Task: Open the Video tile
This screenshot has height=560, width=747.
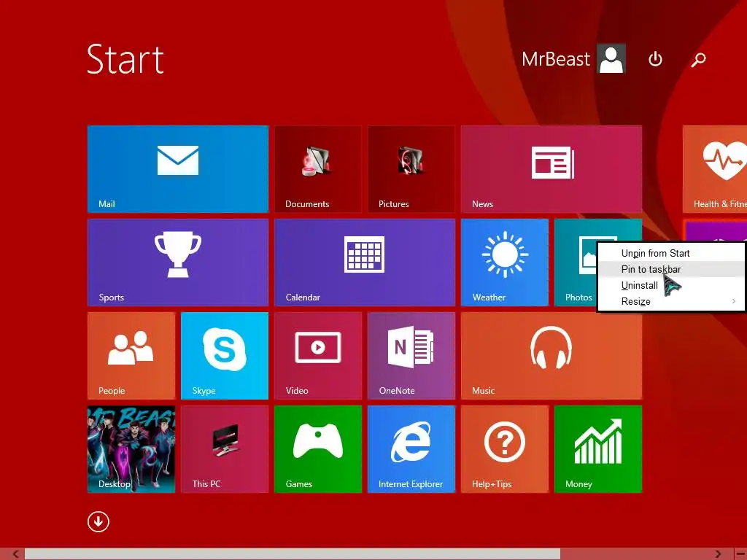Action: [x=318, y=355]
